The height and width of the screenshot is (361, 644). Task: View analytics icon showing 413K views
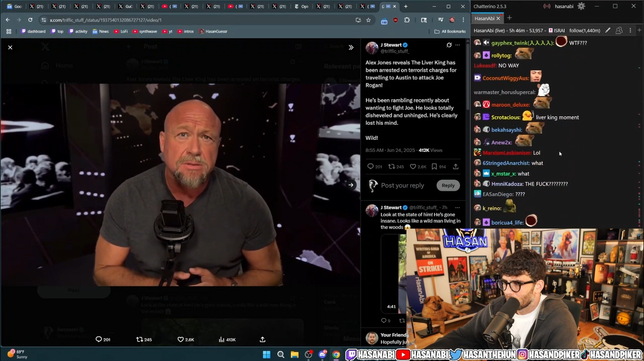tap(227, 339)
